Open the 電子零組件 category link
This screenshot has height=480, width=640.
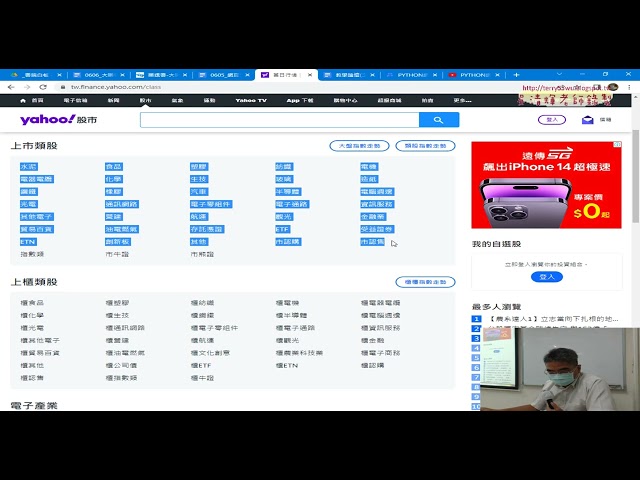point(211,204)
